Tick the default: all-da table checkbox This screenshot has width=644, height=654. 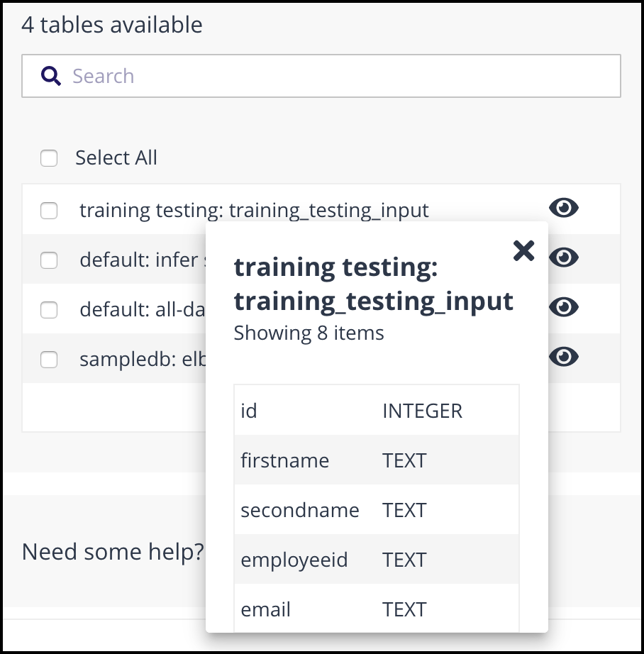pos(49,310)
